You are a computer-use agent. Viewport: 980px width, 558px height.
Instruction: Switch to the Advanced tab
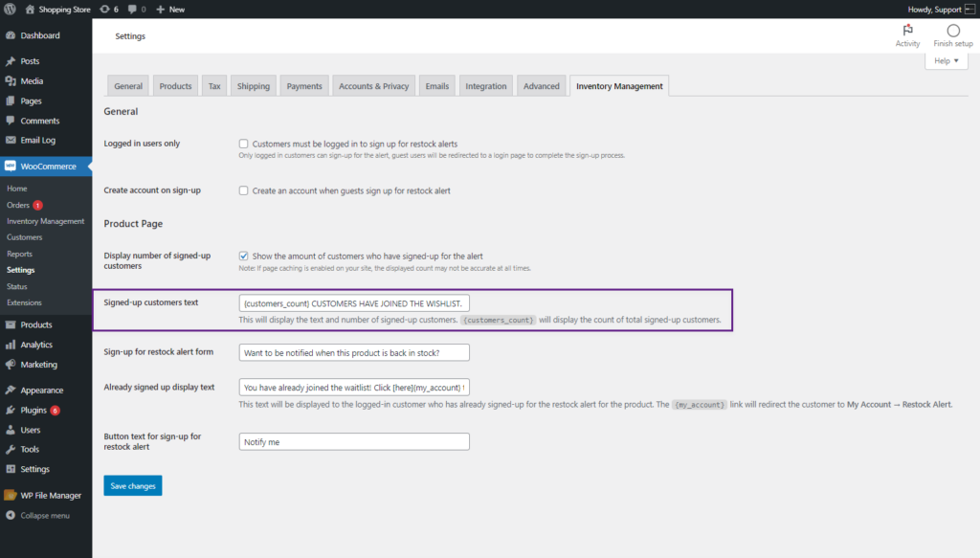click(x=542, y=86)
